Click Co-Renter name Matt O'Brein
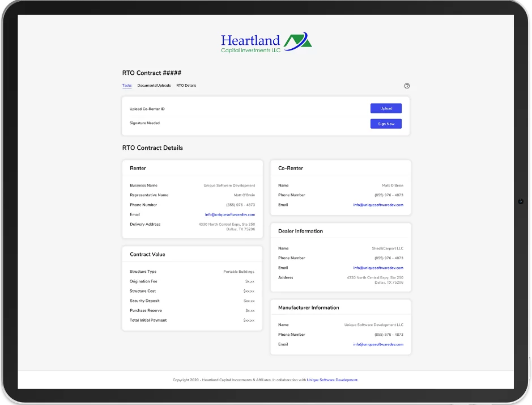Viewport: 532px width, 405px height. click(392, 185)
